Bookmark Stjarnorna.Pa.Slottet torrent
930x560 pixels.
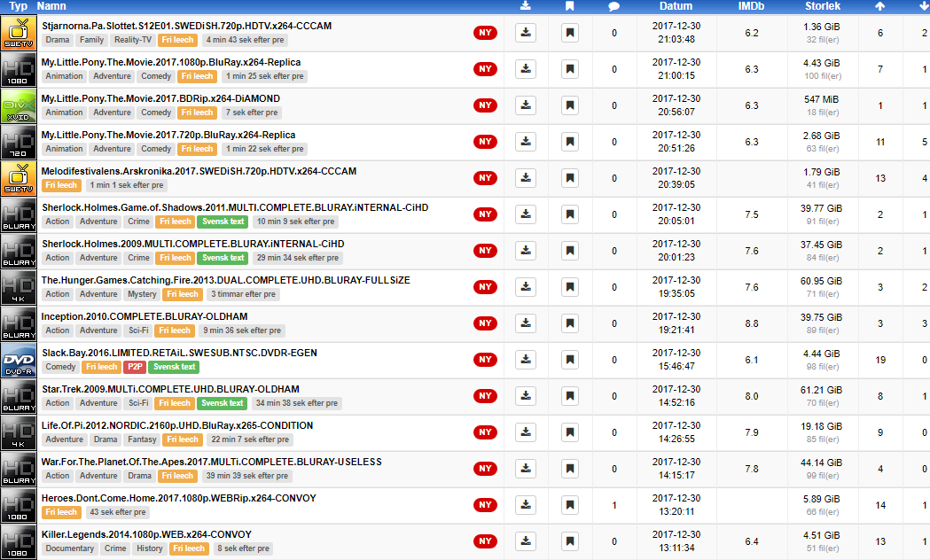click(x=570, y=33)
